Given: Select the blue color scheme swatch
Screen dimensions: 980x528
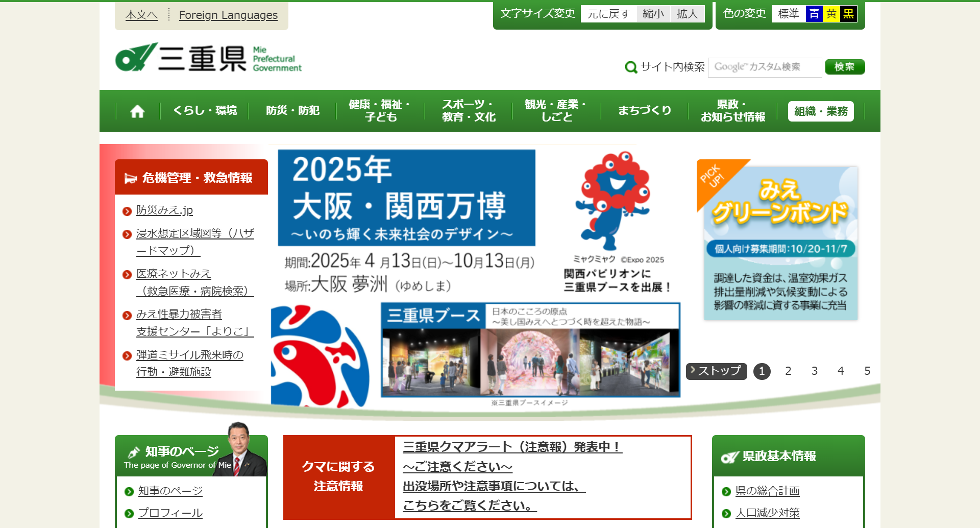Looking at the screenshot, I should [x=814, y=14].
